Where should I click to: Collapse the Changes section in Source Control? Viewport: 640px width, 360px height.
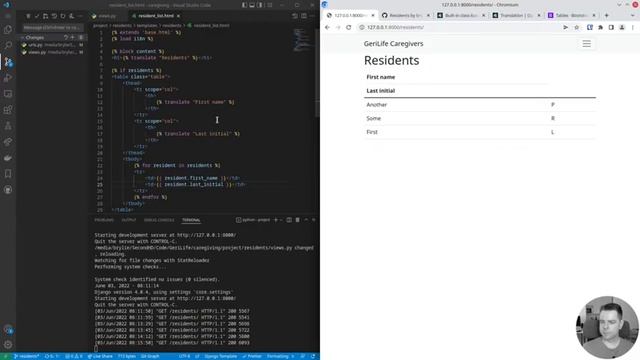tap(22, 37)
